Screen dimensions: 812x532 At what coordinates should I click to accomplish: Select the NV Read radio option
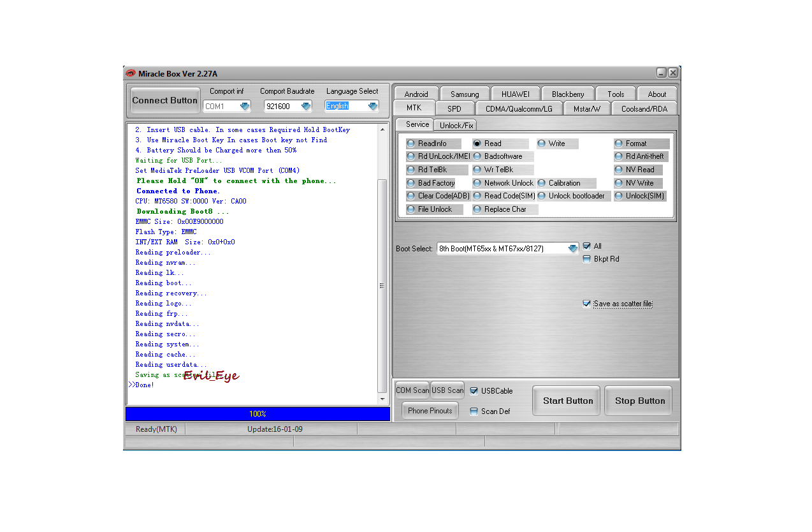[x=638, y=170]
